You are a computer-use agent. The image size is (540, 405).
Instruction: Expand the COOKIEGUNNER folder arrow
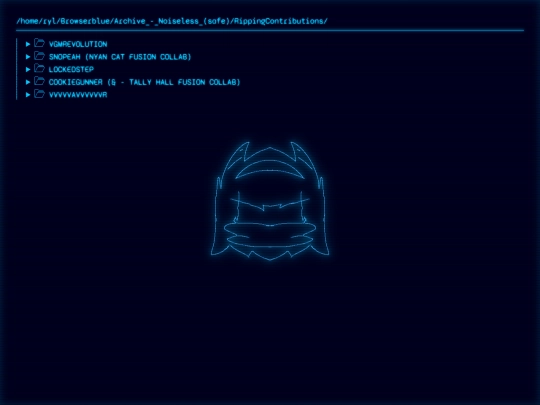[x=28, y=82]
